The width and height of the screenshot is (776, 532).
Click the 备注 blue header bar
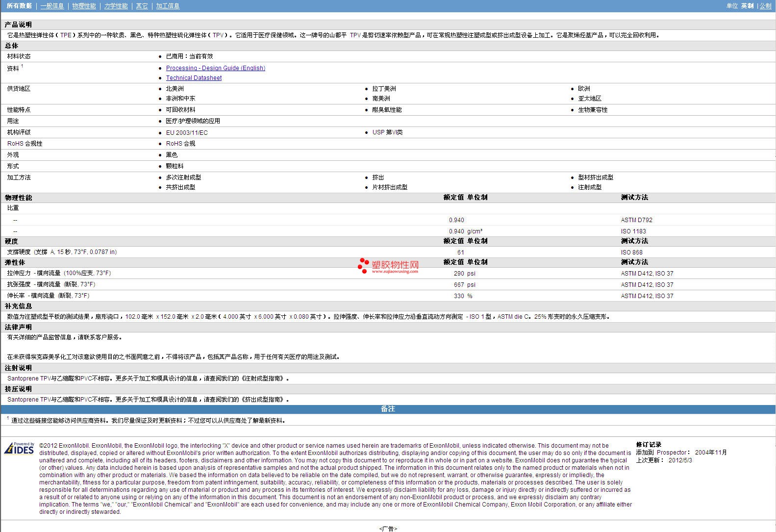[x=388, y=409]
